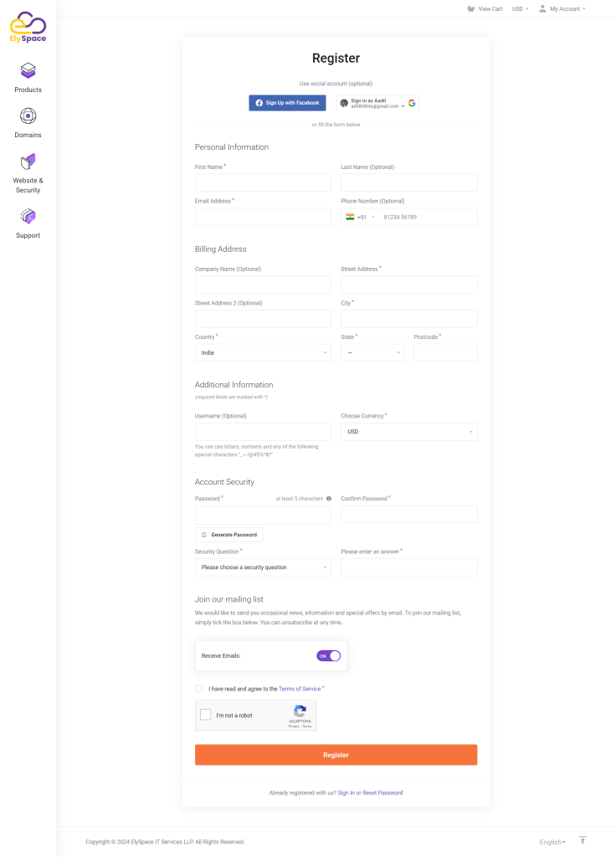Open the USD currency menu in header
This screenshot has height=857, width=616.
[x=520, y=8]
